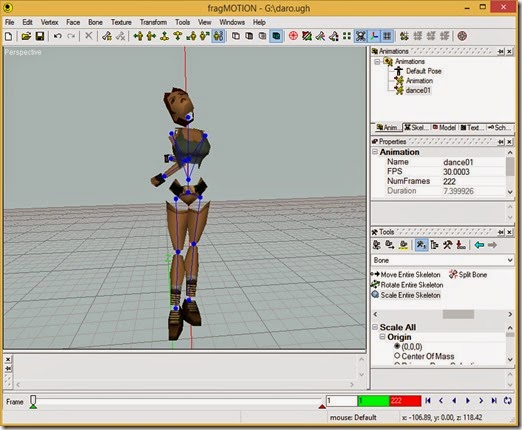This screenshot has width=522, height=430.
Task: Jump to the last frame
Action: [494, 401]
